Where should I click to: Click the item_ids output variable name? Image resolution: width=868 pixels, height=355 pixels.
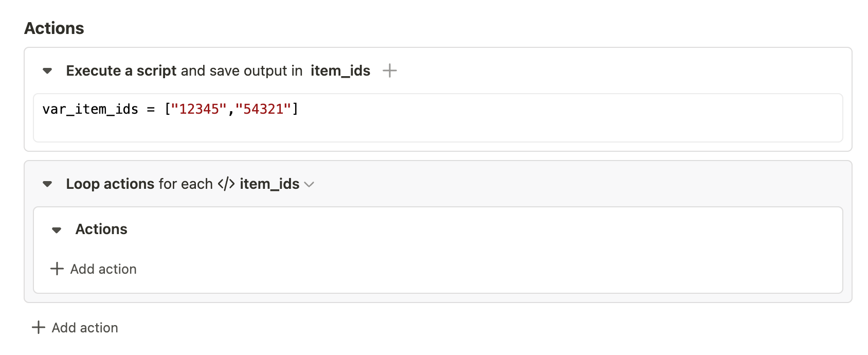(x=340, y=70)
